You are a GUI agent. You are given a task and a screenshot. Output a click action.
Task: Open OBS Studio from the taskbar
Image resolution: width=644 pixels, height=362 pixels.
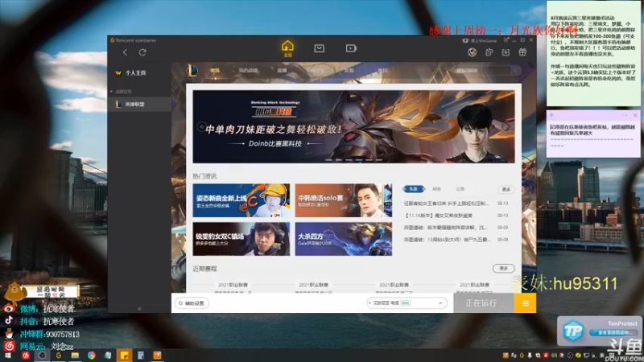(42, 356)
